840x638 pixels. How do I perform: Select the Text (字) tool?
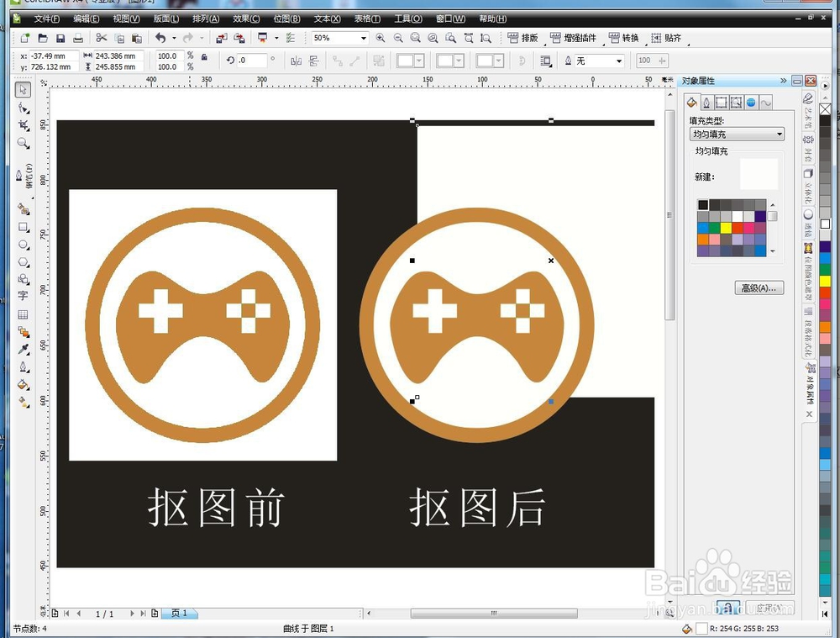[x=23, y=296]
